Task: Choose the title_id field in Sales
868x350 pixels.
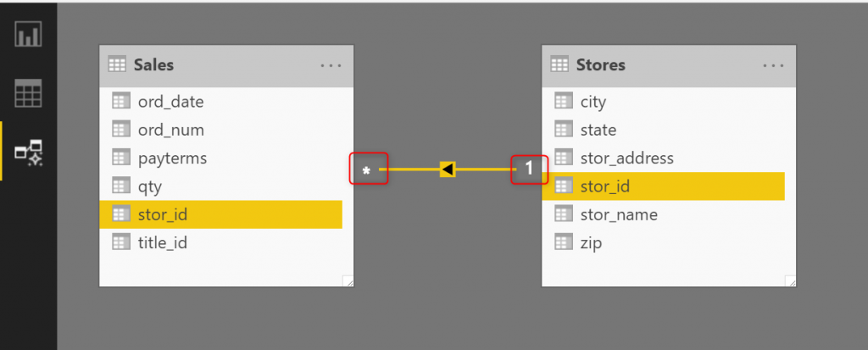Action: 162,243
